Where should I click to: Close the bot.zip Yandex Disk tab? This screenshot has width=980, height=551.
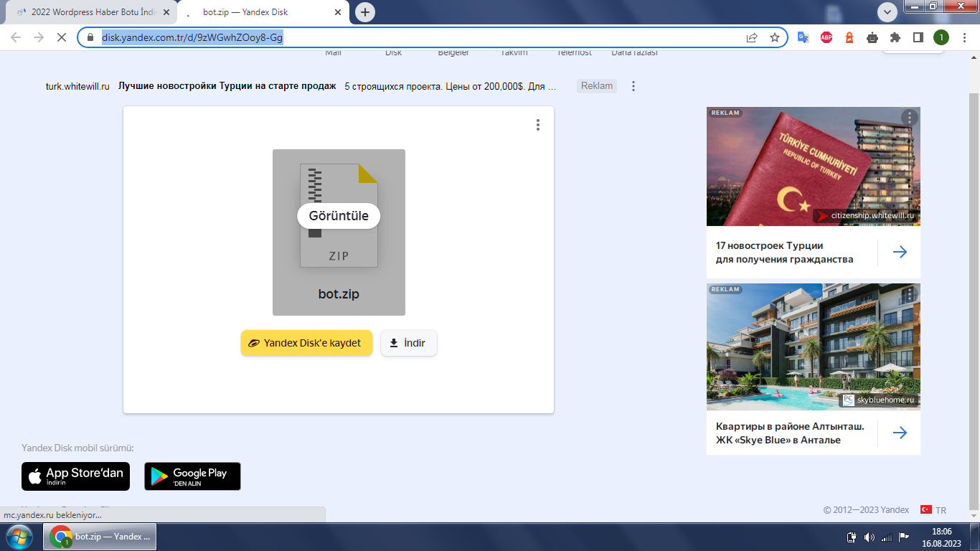coord(338,13)
